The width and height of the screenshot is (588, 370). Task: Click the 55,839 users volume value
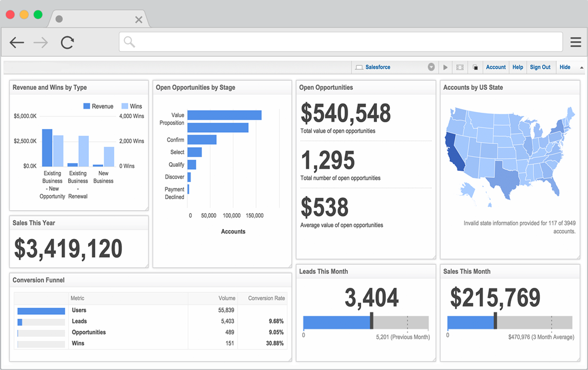(226, 310)
